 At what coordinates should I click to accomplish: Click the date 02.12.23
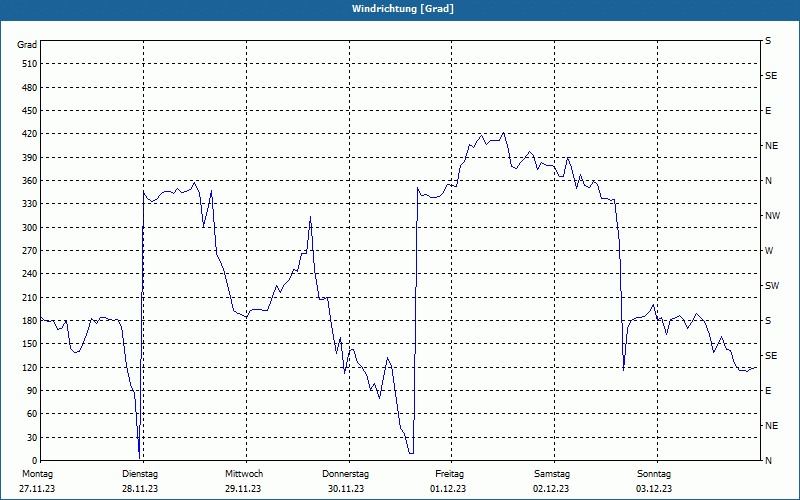pyautogui.click(x=551, y=489)
